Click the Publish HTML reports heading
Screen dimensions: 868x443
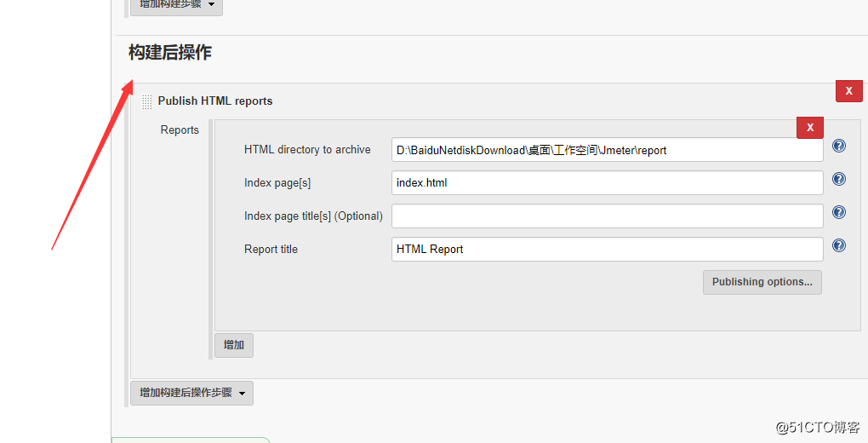(215, 101)
